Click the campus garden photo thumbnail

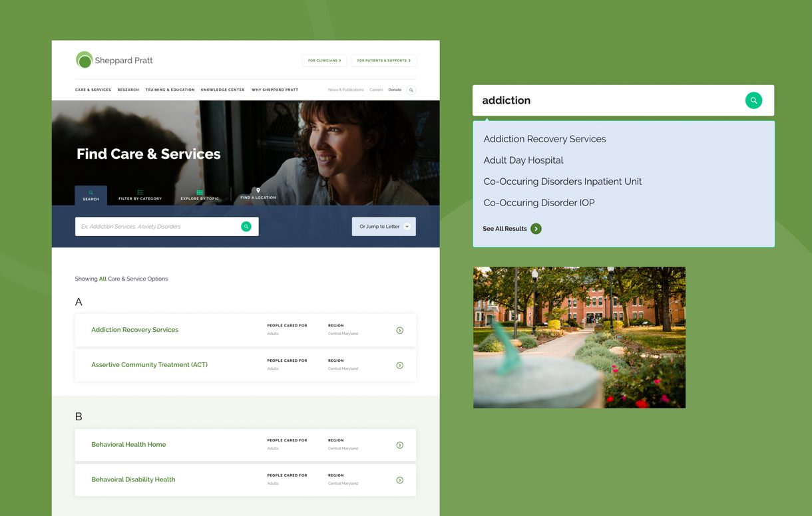click(579, 338)
